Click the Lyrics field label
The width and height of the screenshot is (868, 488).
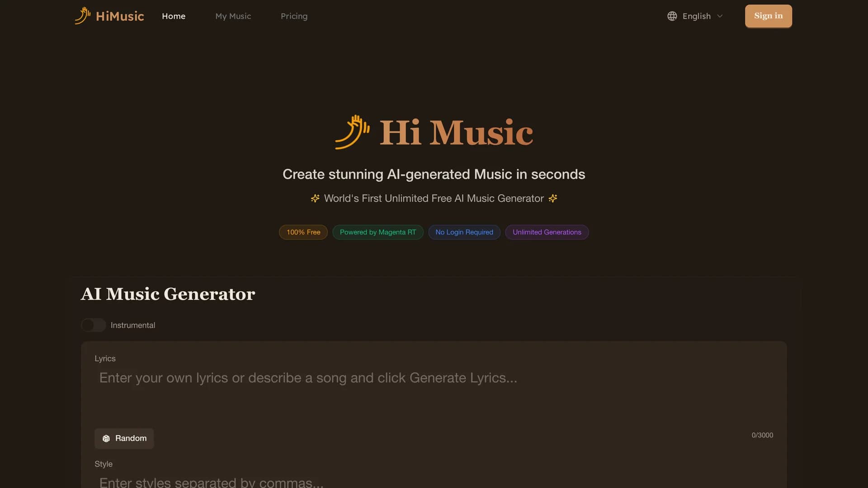pos(105,358)
